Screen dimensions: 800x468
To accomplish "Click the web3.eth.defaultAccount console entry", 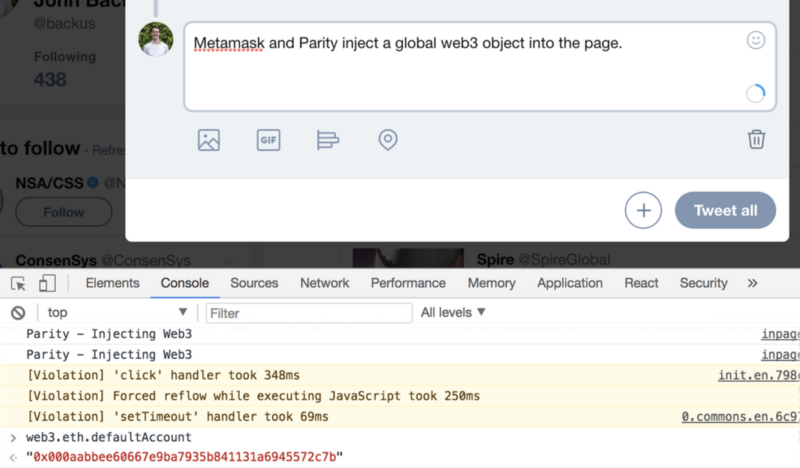I will point(109,437).
